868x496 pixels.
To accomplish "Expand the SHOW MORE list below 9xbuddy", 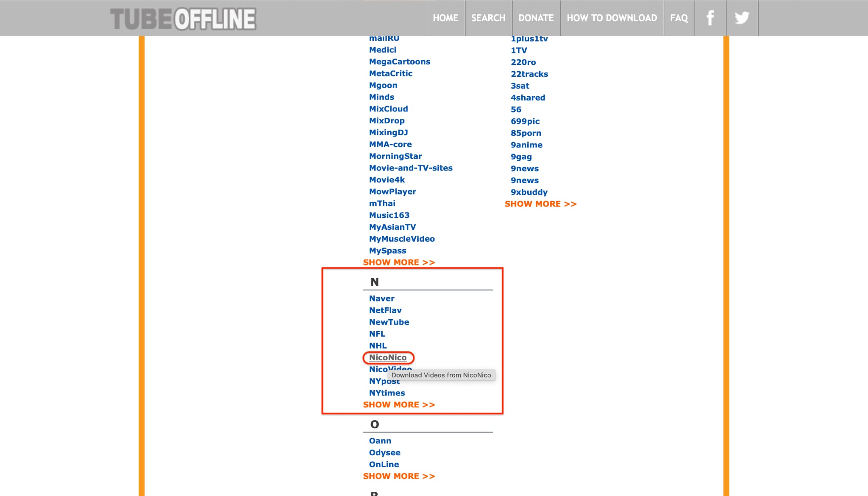I will point(541,204).
